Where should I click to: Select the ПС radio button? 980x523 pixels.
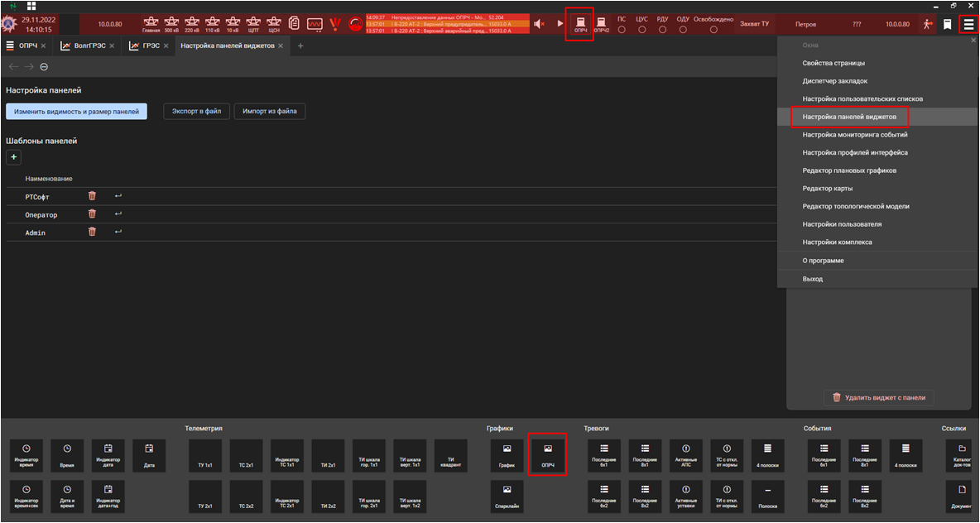(621, 30)
